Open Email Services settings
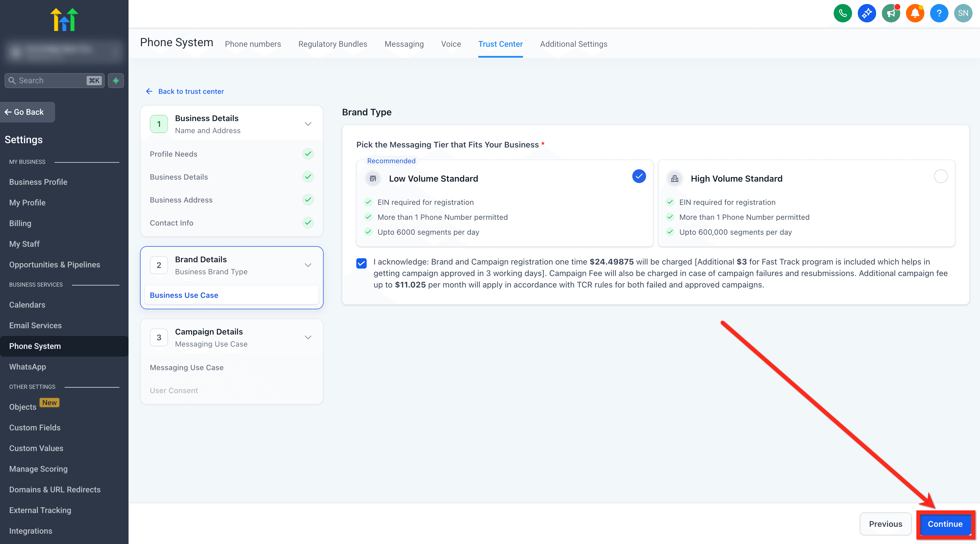The height and width of the screenshot is (544, 980). click(35, 326)
